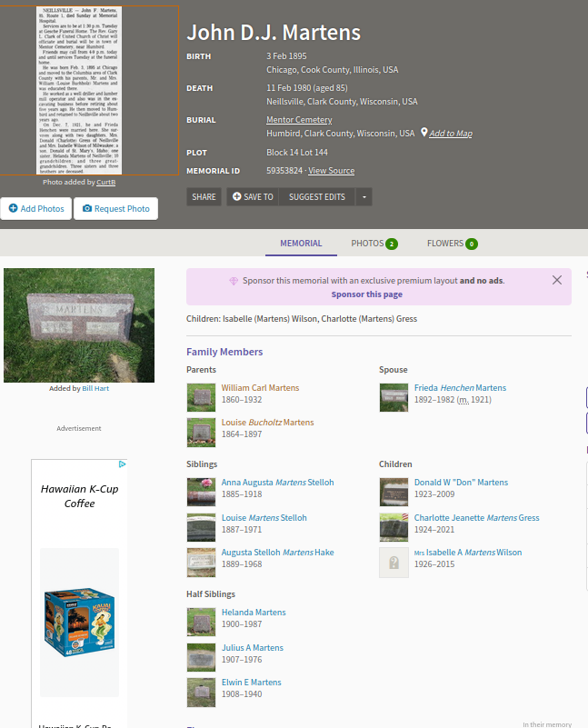Open the Mentor Cemetery link
Viewport: 588px width, 728px height.
click(x=299, y=120)
